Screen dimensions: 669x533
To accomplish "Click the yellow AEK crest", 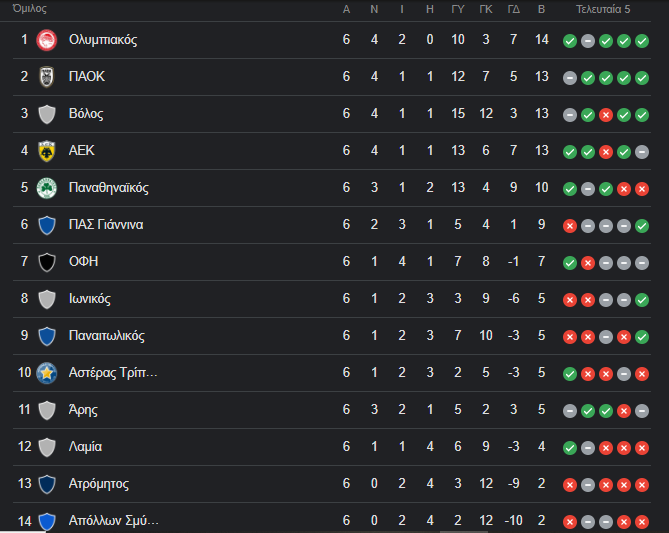I will tap(46, 151).
